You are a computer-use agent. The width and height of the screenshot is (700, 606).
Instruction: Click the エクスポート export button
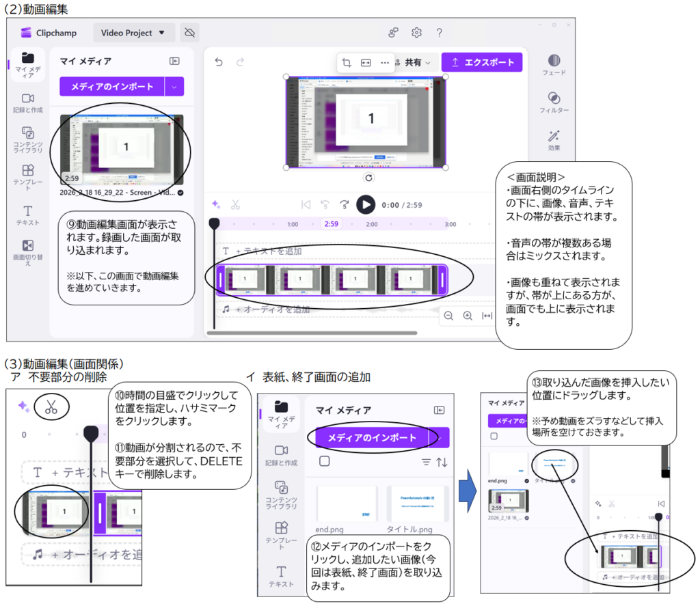(482, 63)
